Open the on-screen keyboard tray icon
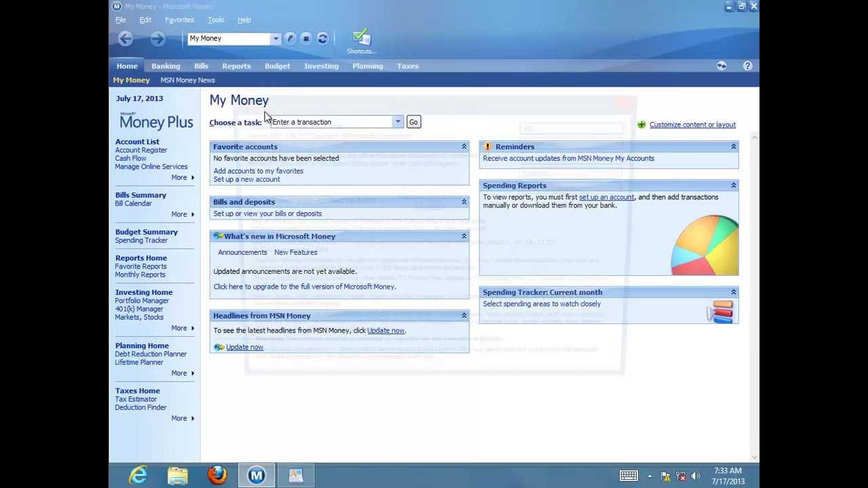Screen dimensions: 868x488 (629, 476)
